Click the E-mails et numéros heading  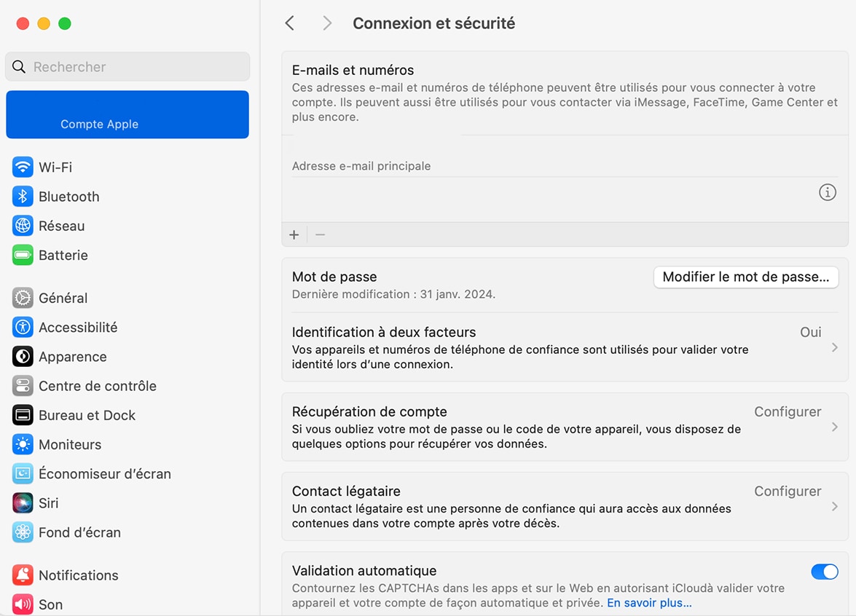353,70
